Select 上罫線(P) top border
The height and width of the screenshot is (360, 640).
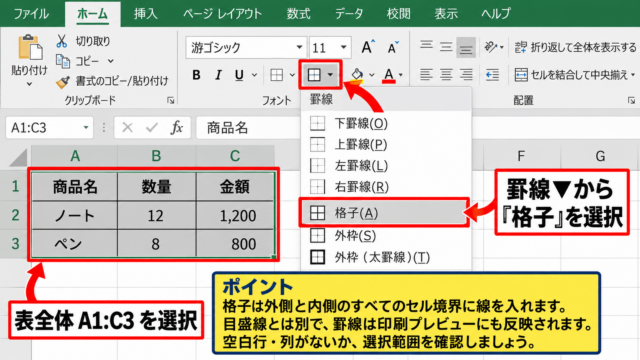click(386, 144)
